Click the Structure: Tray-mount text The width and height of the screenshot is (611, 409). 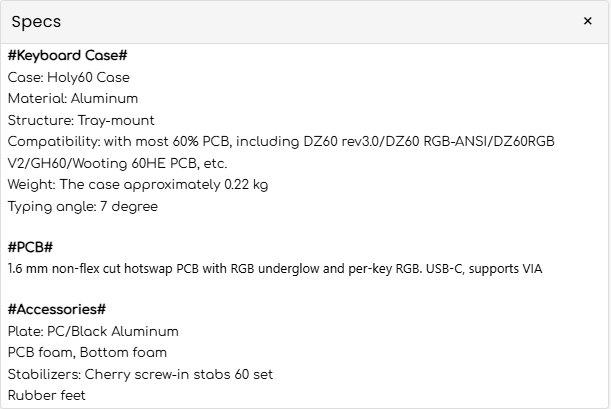75,120
